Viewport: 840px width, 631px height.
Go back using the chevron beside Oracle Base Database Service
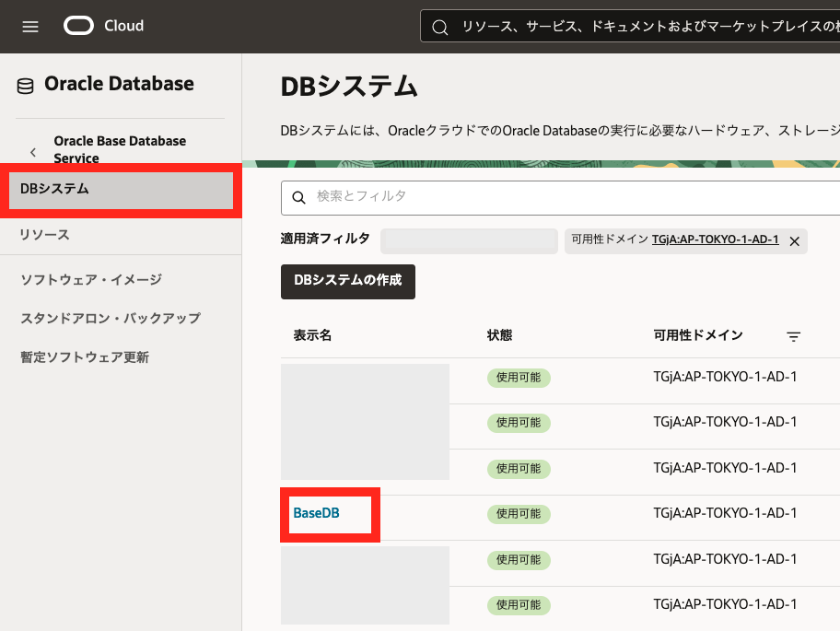coord(33,151)
